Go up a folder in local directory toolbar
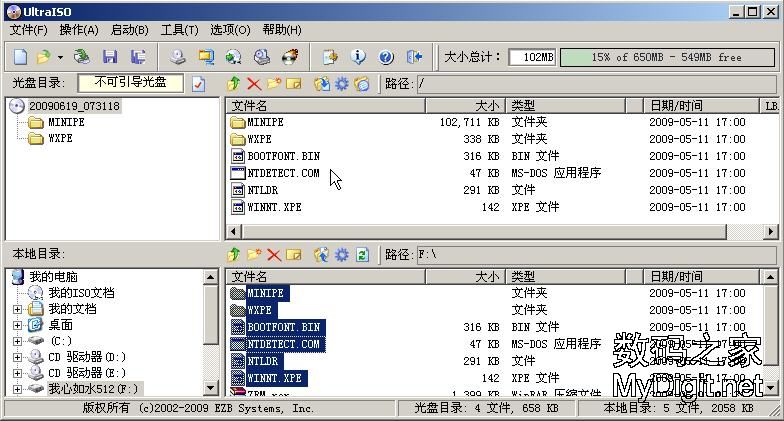Screen dimensions: 784x421 pos(234,254)
